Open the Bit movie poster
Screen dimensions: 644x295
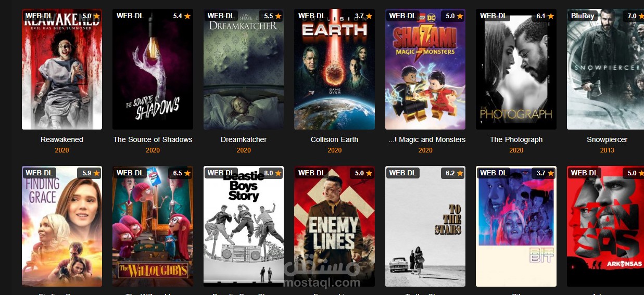[516, 226]
